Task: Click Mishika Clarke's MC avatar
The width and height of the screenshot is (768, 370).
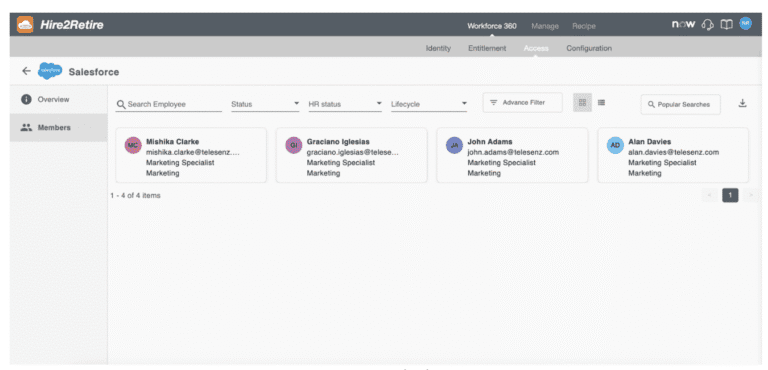Action: tap(133, 145)
